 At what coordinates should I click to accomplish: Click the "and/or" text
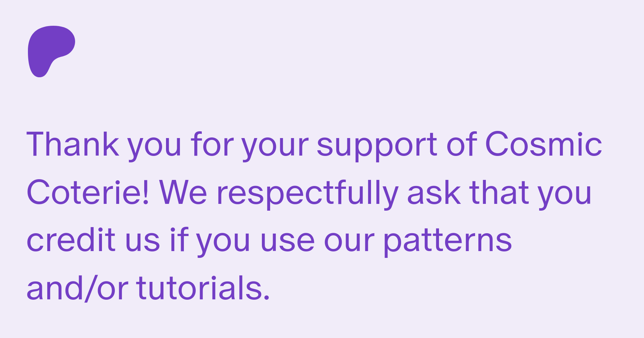point(77,288)
